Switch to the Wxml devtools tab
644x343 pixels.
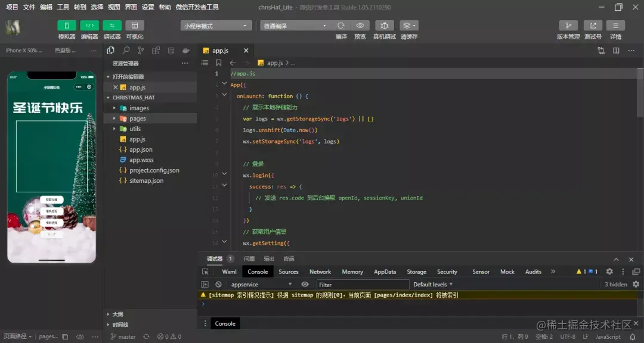229,272
